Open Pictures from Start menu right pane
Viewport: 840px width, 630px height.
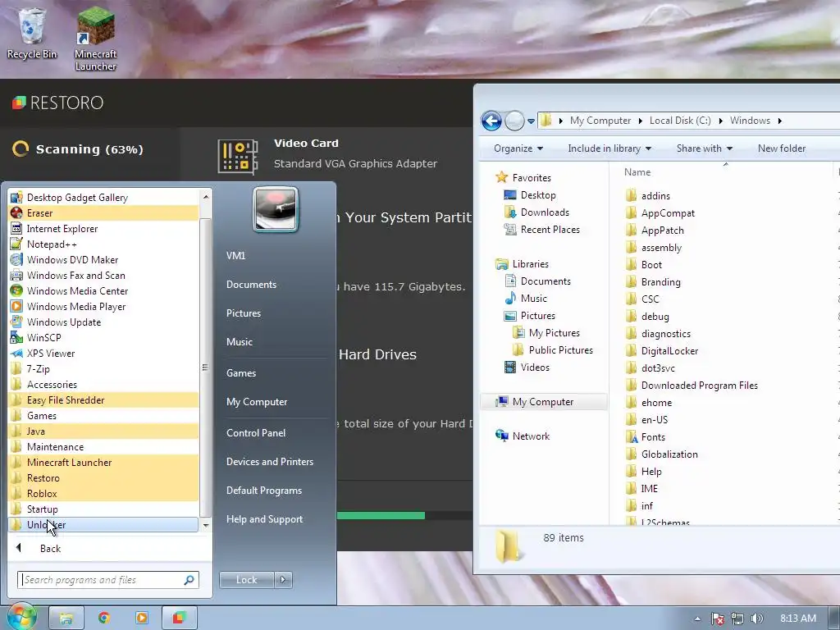(243, 313)
